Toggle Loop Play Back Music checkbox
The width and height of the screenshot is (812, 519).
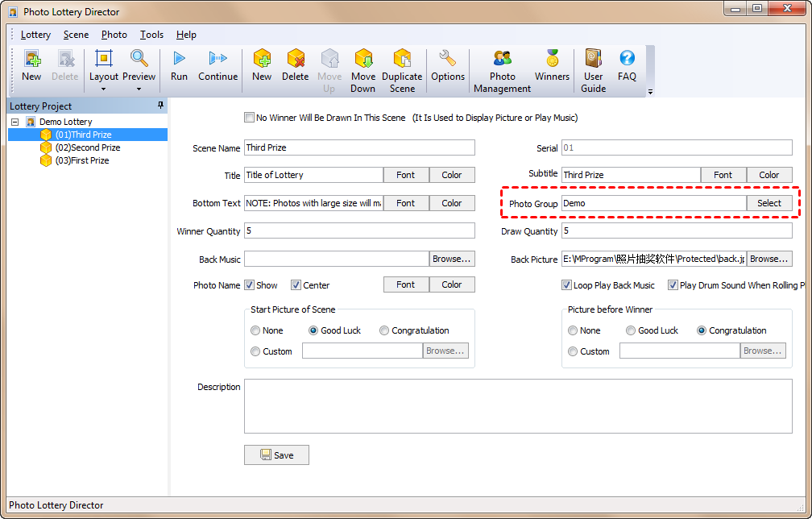click(x=567, y=284)
